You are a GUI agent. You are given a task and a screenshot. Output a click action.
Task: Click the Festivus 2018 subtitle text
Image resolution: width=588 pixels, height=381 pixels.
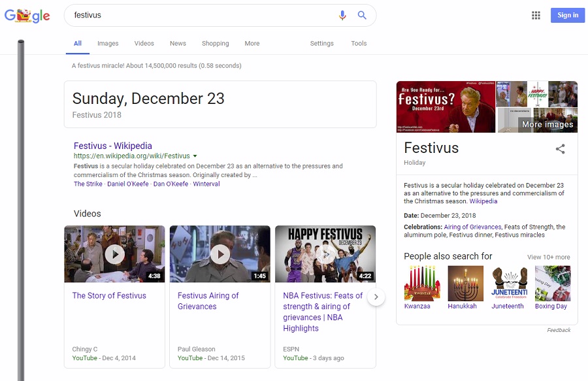coord(97,115)
